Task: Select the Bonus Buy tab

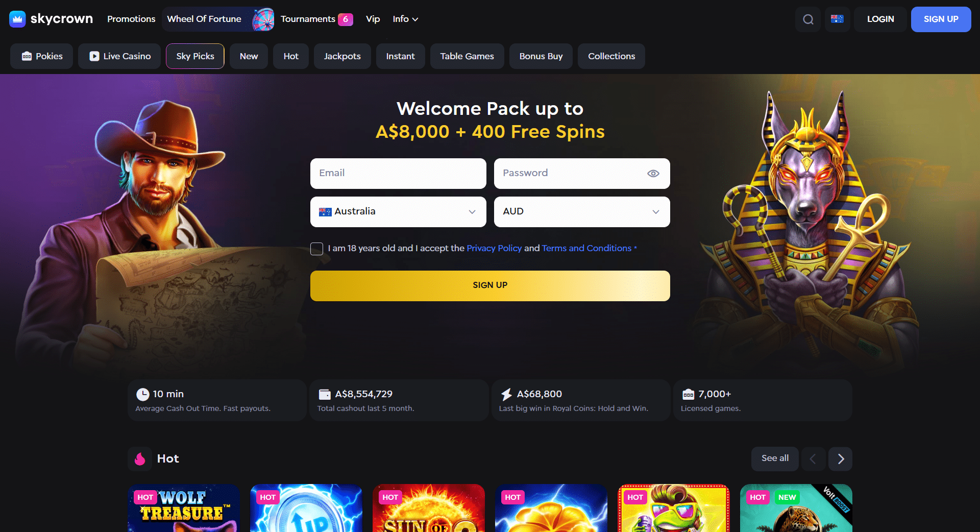Action: point(541,56)
